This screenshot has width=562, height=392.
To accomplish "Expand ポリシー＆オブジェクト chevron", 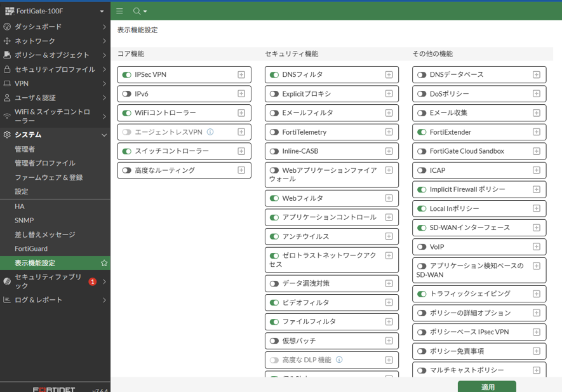I will 104,55.
